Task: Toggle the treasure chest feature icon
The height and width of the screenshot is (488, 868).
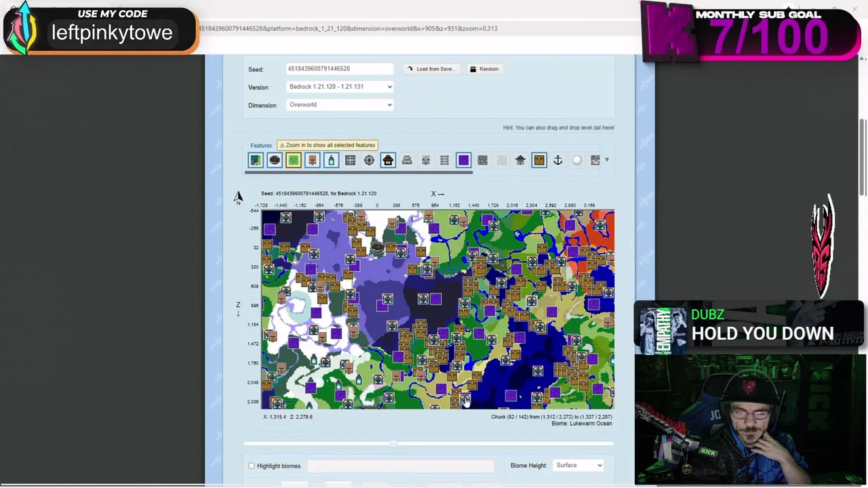Action: [539, 160]
